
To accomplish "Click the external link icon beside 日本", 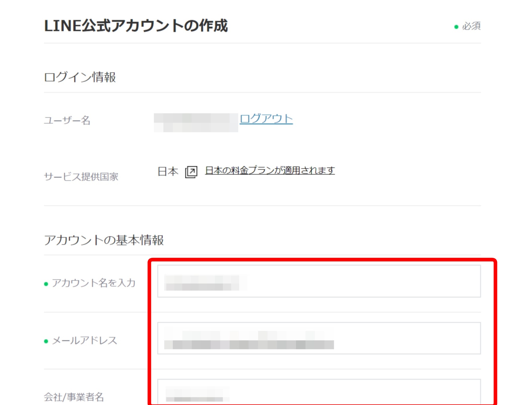I will click(x=191, y=172).
